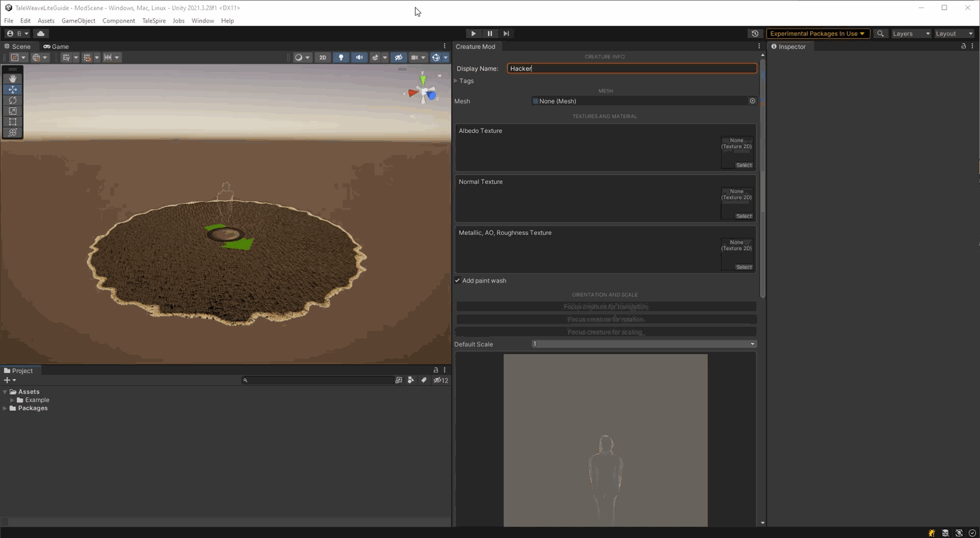The width and height of the screenshot is (980, 538).
Task: Click the Play button
Action: pos(474,33)
